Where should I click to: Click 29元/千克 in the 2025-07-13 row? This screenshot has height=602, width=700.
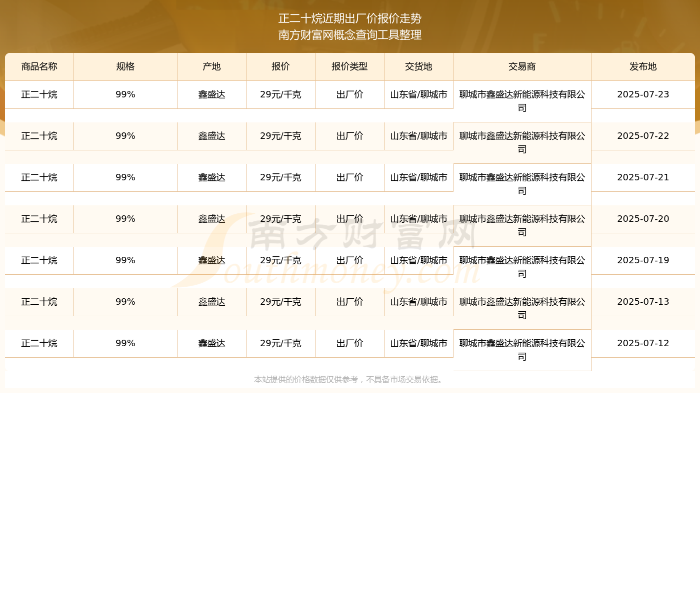coord(281,302)
